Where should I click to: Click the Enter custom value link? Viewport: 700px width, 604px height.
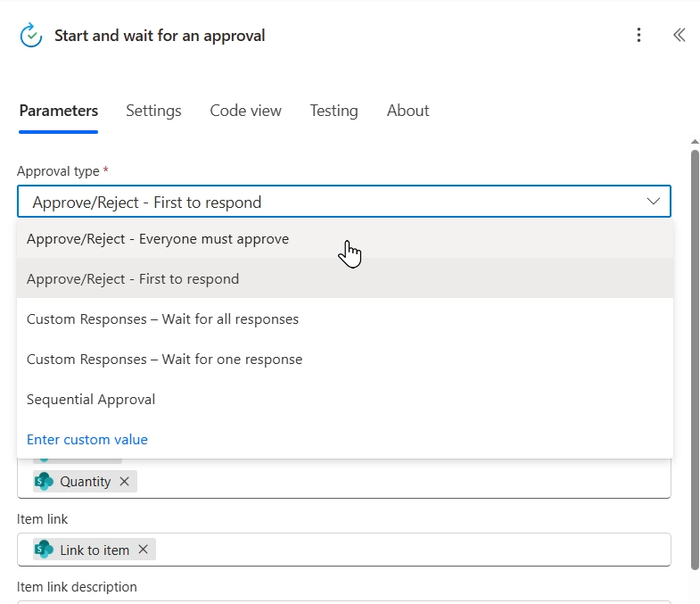pos(87,440)
